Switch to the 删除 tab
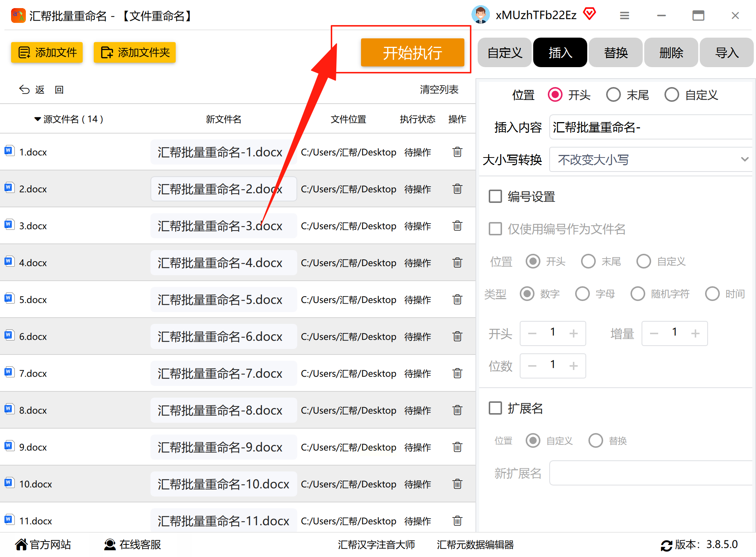 point(671,52)
